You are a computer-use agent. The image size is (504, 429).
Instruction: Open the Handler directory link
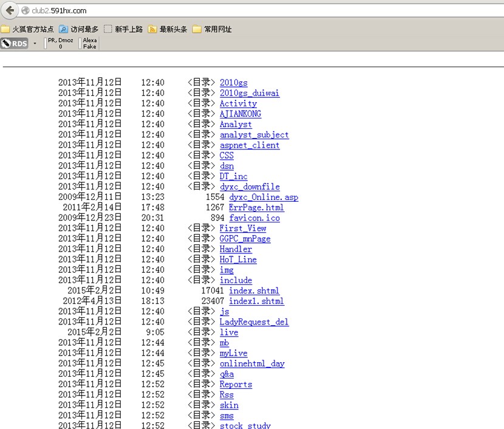[236, 249]
